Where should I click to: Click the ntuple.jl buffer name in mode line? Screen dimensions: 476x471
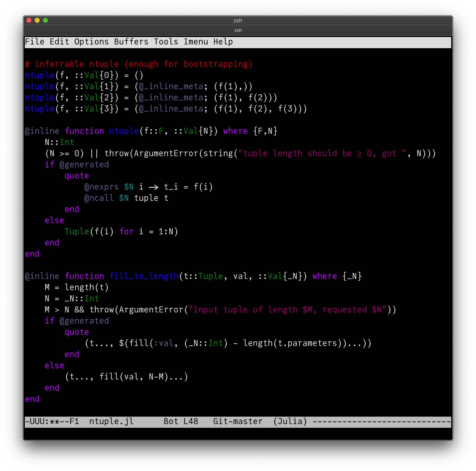[x=111, y=421]
